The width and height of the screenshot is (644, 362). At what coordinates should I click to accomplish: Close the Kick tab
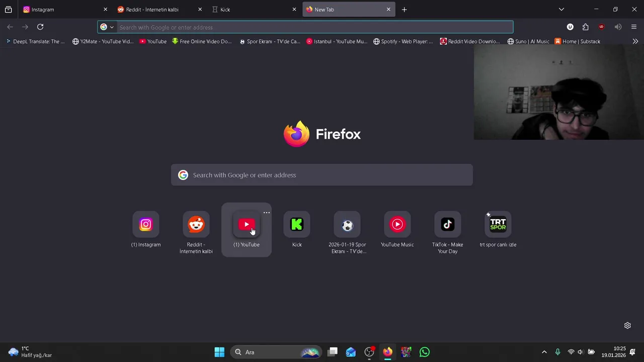[294, 10]
